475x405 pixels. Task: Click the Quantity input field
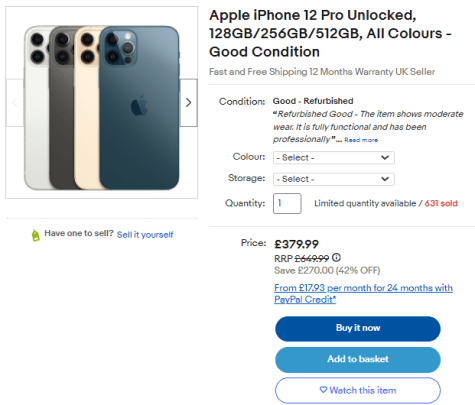pos(287,203)
